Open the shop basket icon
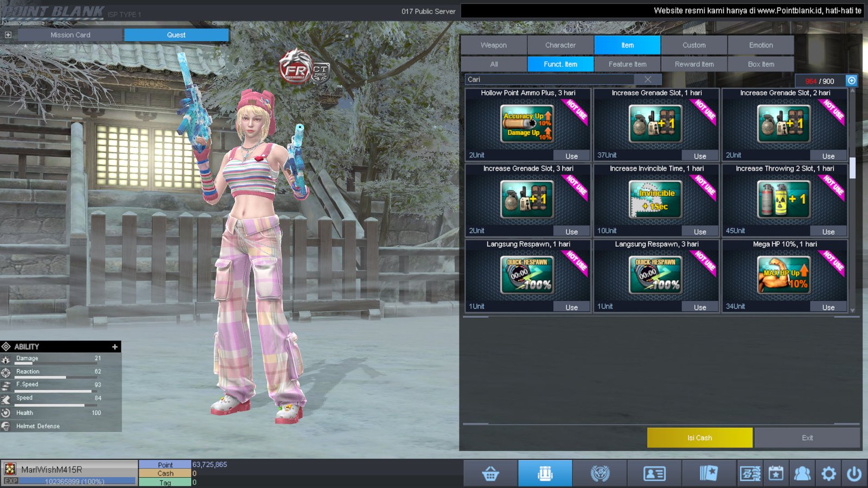868x488 pixels. coord(490,474)
